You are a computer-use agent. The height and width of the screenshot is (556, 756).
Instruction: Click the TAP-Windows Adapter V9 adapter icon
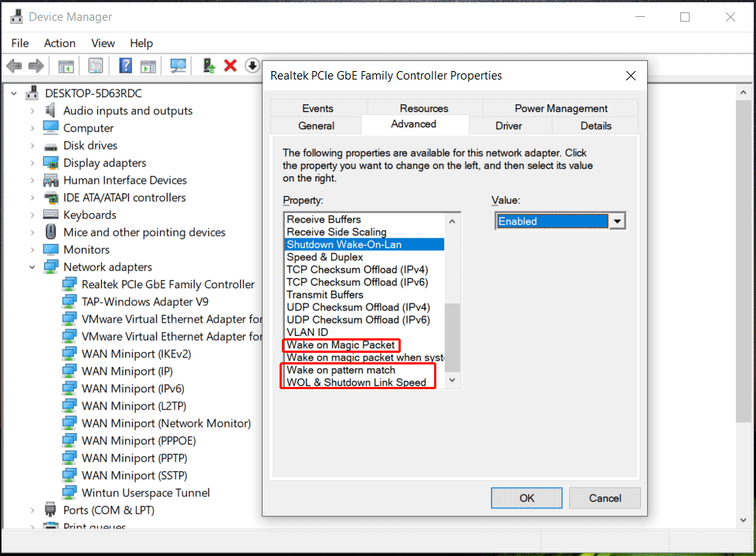(x=69, y=302)
